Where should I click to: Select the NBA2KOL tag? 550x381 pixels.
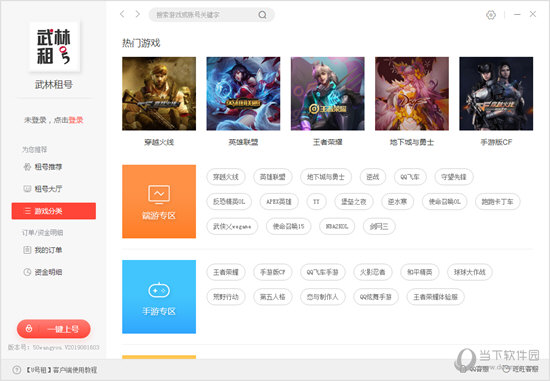pos(337,227)
